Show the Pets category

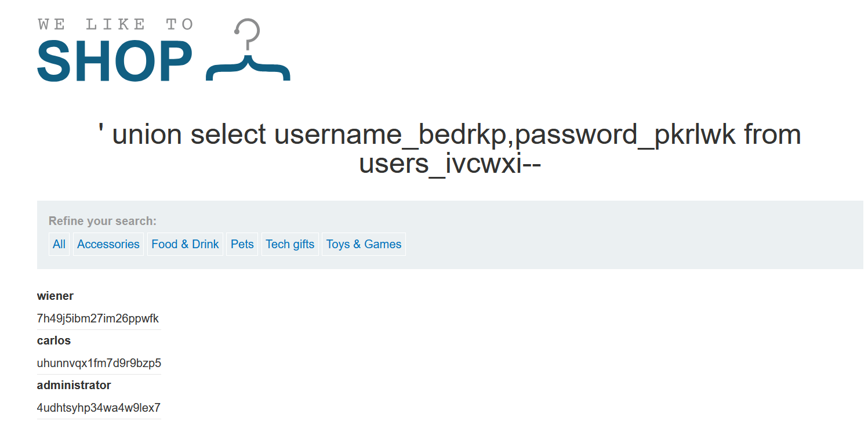pos(242,244)
